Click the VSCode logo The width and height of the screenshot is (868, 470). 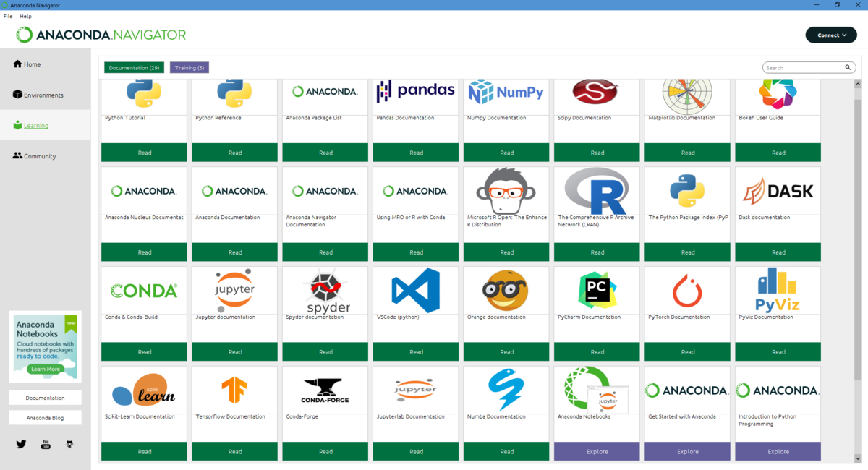[x=416, y=290]
